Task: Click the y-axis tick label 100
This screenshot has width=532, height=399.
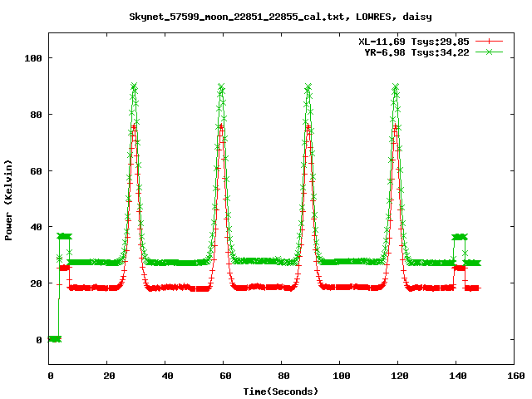Action: tap(33, 58)
